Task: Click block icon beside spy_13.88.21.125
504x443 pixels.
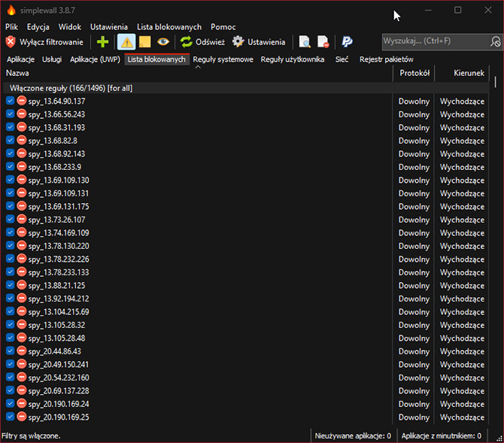Action: [x=22, y=285]
